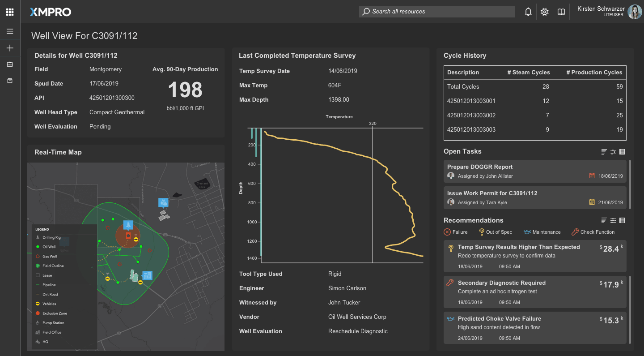The width and height of the screenshot is (644, 356).
Task: Click the notifications bell icon
Action: point(528,12)
